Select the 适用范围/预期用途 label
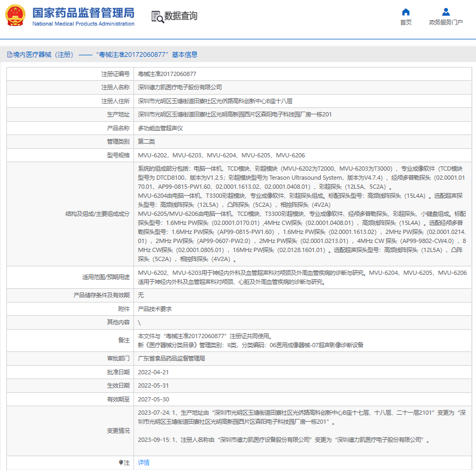This screenshot has width=476, height=470. coord(106,277)
